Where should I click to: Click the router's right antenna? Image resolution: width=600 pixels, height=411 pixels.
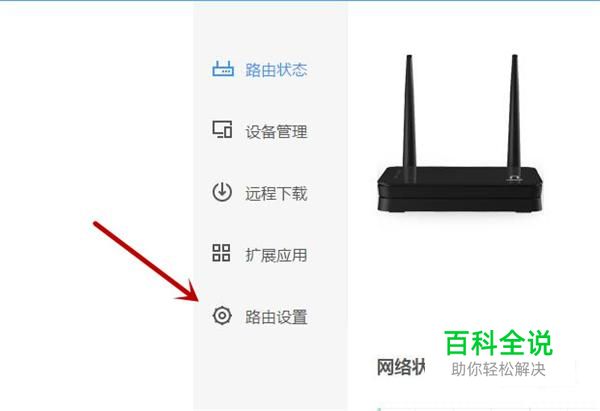coord(514,113)
